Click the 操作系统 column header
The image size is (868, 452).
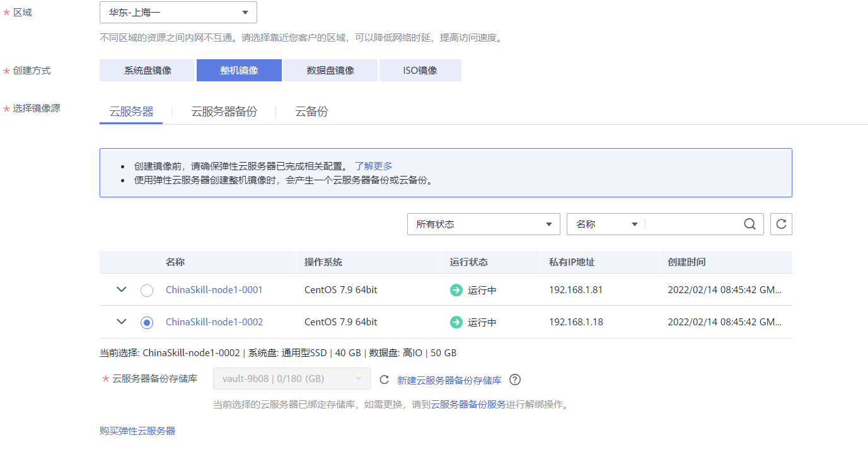pos(323,262)
